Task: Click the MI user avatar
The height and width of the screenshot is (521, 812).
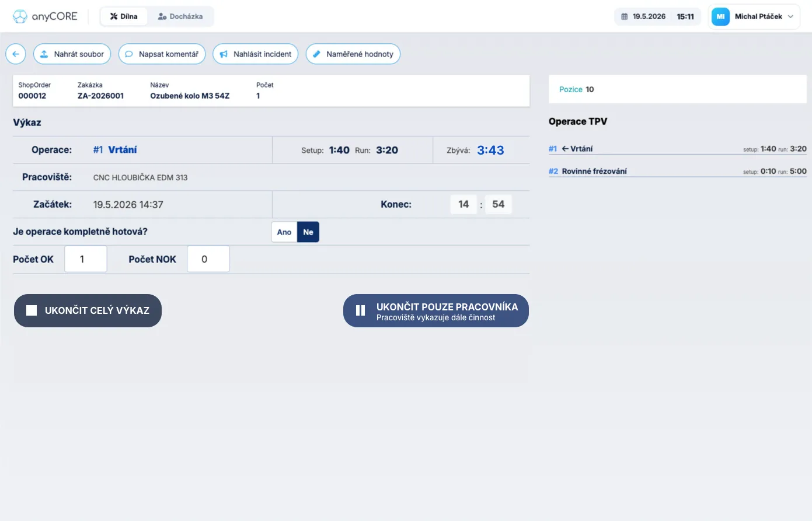Action: [720, 16]
